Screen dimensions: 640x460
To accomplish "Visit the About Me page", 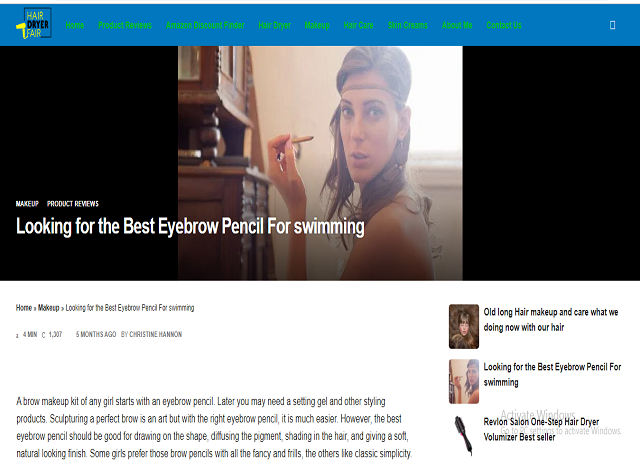I will (x=457, y=25).
